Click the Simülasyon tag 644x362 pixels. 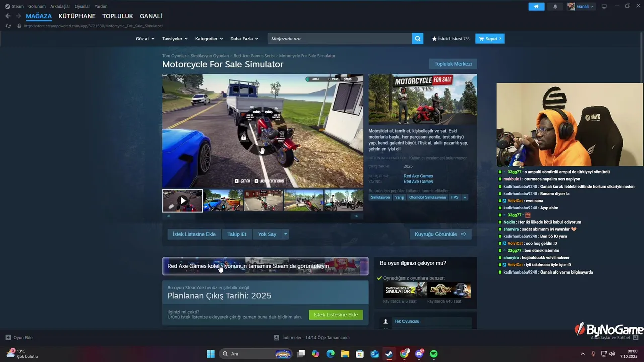click(x=381, y=197)
